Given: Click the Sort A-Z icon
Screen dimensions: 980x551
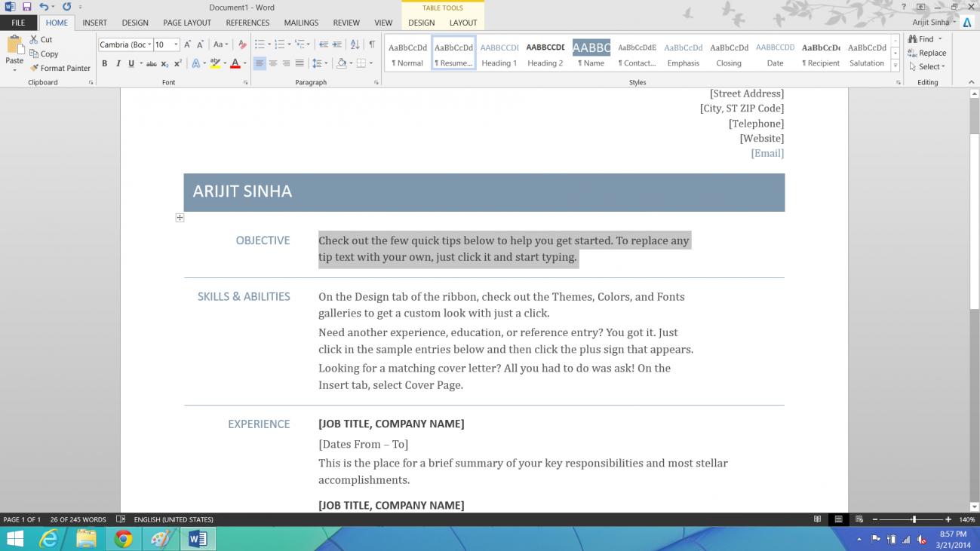Looking at the screenshot, I should 355,44.
